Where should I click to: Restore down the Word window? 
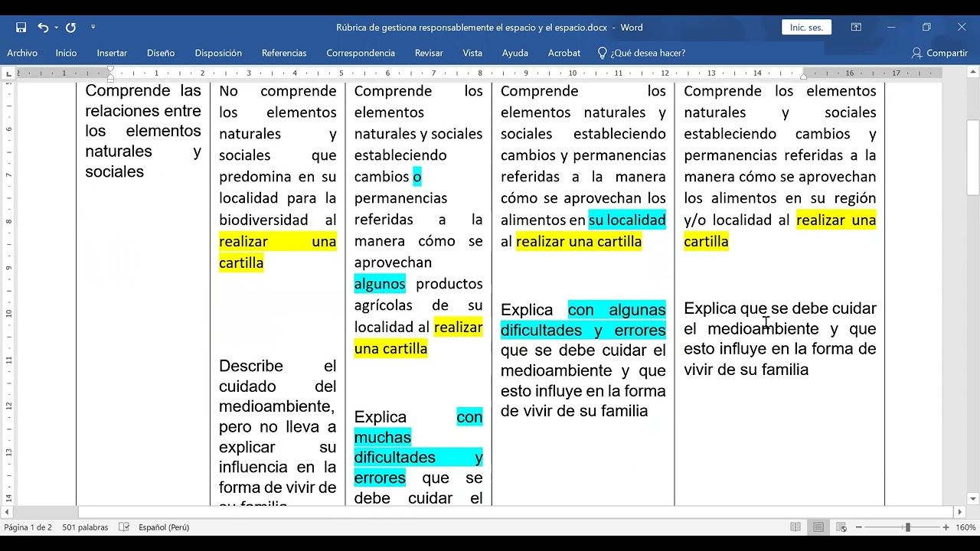pyautogui.click(x=926, y=28)
